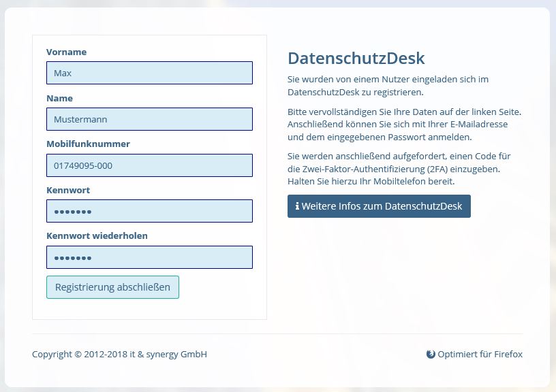Click the Vorname label
Image resolution: width=556 pixels, height=392 pixels.
pyautogui.click(x=66, y=52)
